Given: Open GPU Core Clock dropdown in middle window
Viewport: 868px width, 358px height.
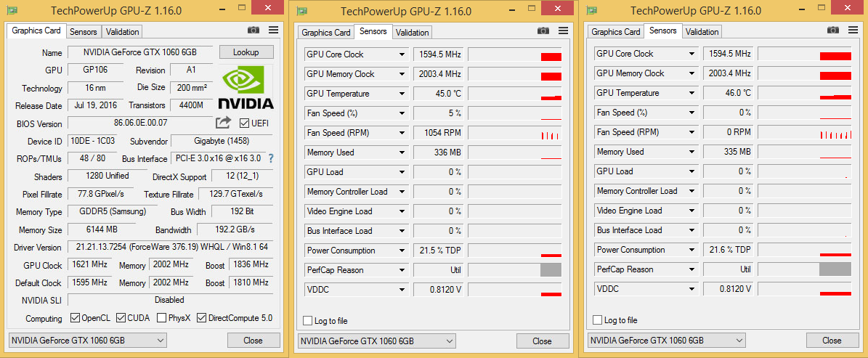Looking at the screenshot, I should tap(402, 54).
